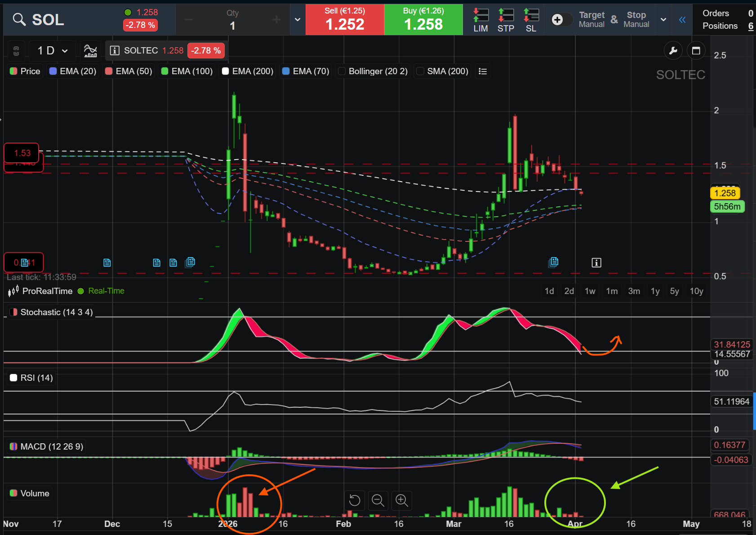
Task: Open Stop Manual setting
Action: [x=636, y=20]
